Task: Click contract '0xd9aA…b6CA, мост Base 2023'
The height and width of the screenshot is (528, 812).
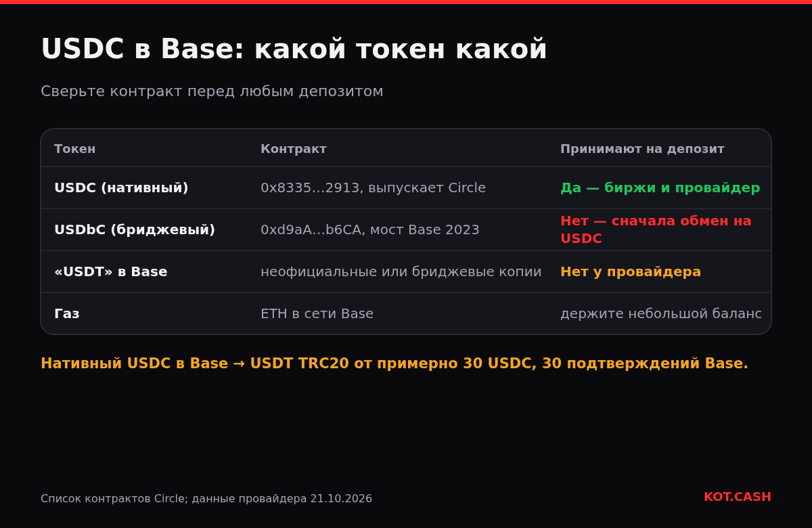Action: coord(370,229)
